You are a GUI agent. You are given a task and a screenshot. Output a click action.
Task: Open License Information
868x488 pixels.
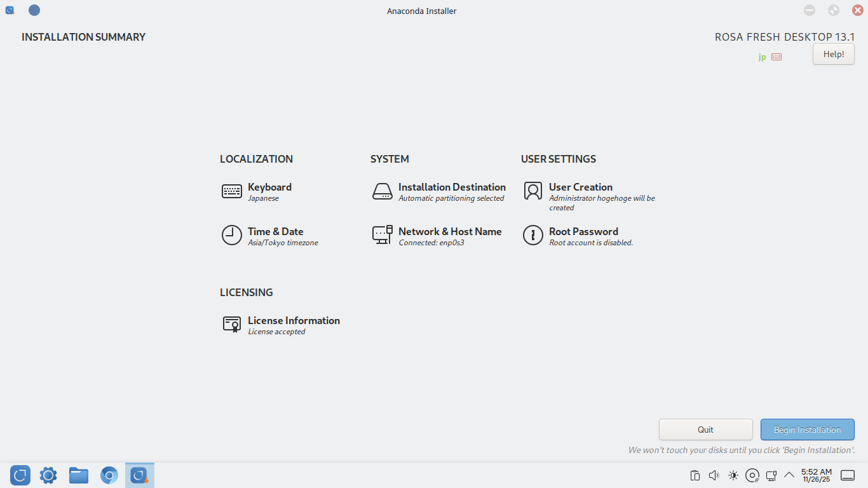coord(280,325)
